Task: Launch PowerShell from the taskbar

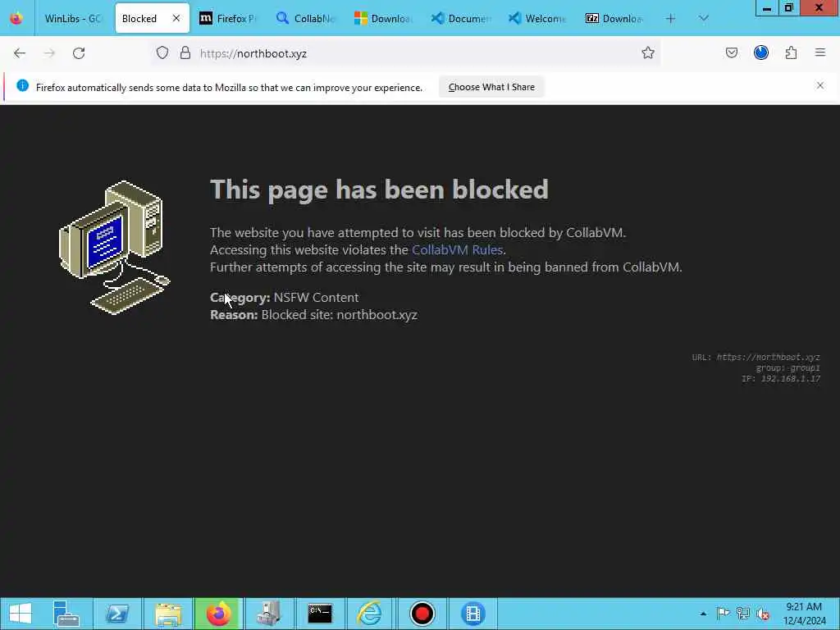Action: [116, 614]
